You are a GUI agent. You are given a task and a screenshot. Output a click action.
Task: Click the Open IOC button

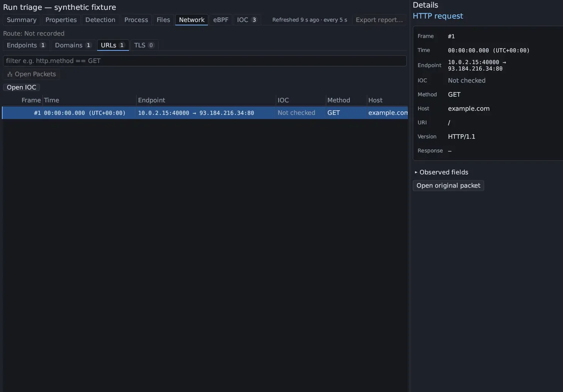point(22,87)
